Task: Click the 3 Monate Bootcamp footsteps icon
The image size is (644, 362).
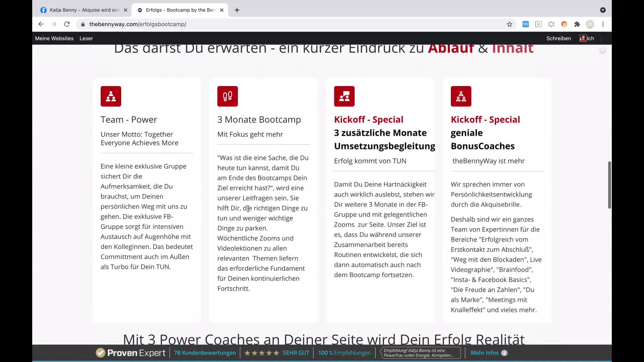Action: click(x=227, y=96)
